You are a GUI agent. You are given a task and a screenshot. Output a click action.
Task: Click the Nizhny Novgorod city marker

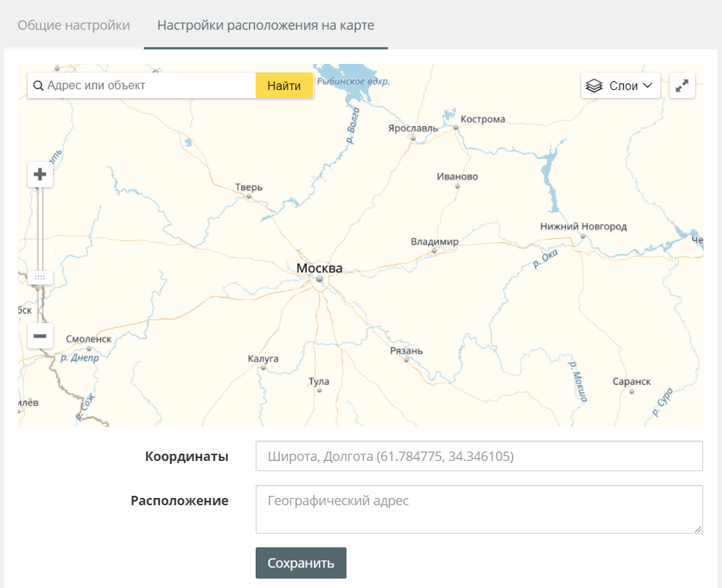point(583,236)
